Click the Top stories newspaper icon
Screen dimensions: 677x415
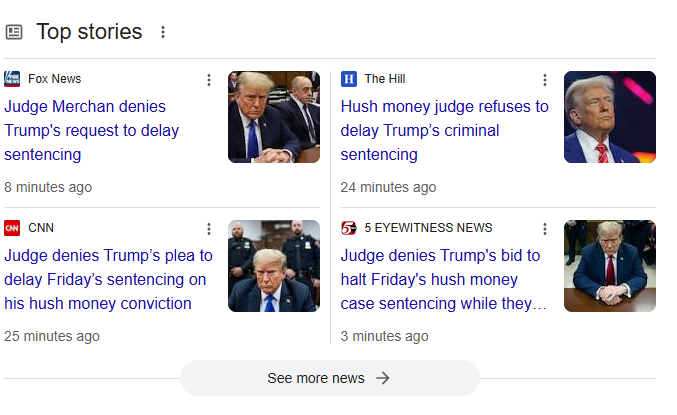coord(14,32)
